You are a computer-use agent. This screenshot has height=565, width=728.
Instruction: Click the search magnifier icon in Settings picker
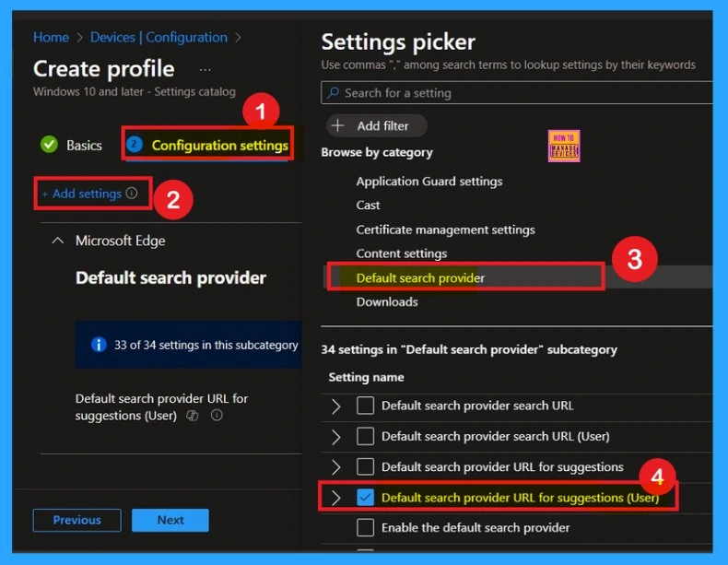tap(333, 93)
